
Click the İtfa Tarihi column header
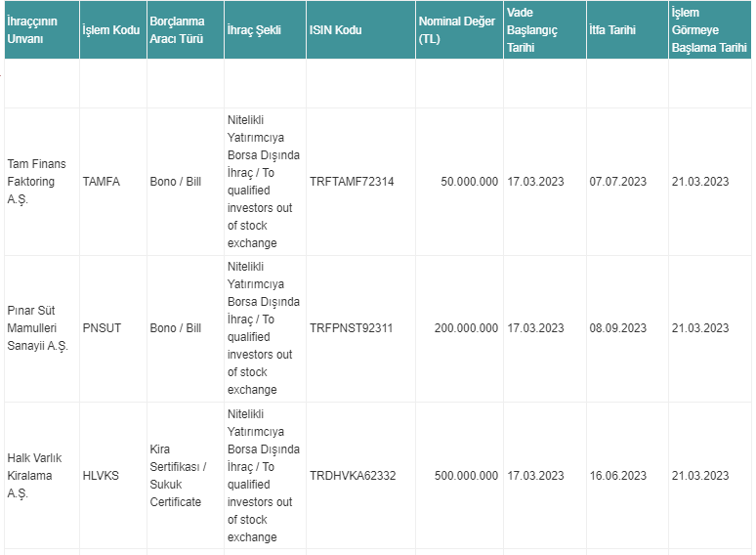pos(627,30)
